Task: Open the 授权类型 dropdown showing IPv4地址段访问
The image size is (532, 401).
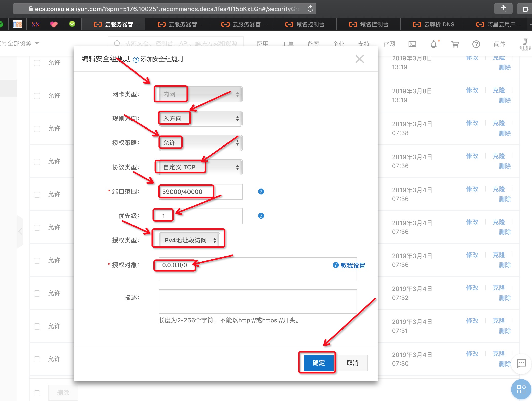Action: pyautogui.click(x=189, y=240)
